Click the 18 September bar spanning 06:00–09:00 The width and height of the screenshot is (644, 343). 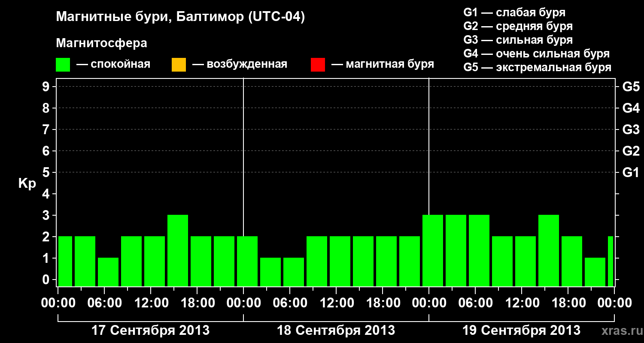click(294, 272)
